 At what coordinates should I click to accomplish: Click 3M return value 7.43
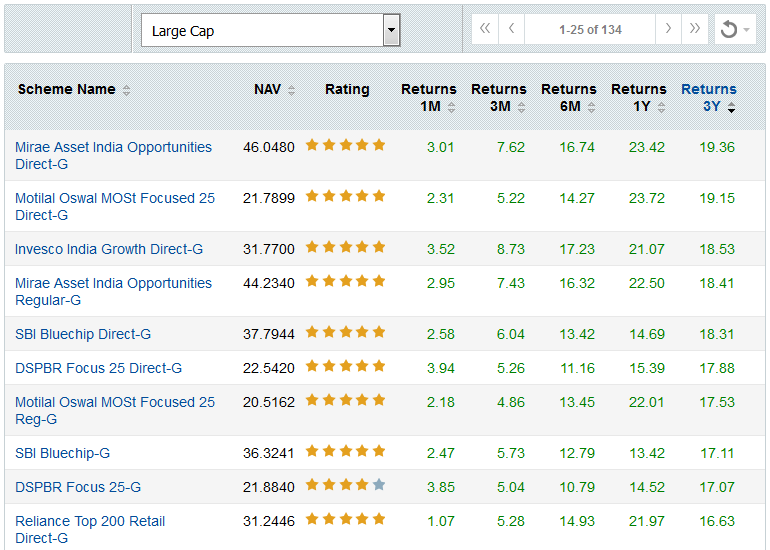[x=511, y=283]
